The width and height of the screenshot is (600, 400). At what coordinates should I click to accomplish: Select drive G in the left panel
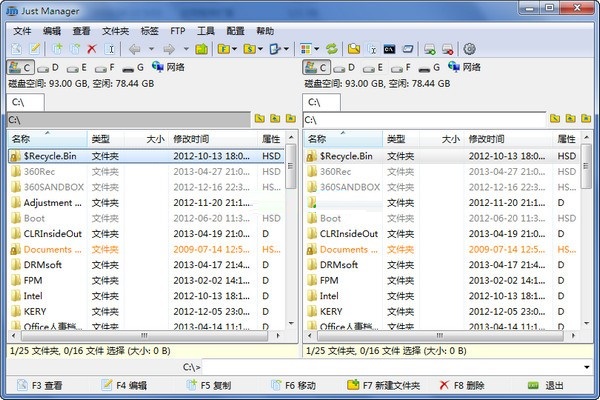[133, 68]
